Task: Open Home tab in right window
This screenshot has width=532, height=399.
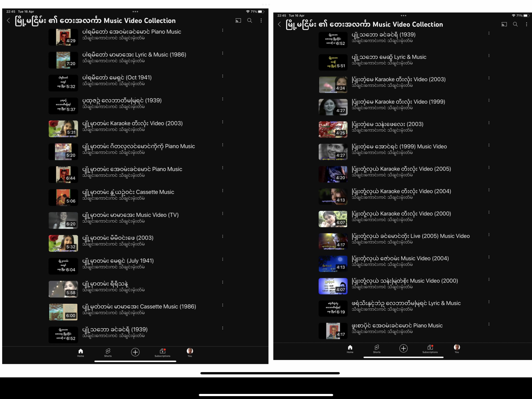Action: 350,349
